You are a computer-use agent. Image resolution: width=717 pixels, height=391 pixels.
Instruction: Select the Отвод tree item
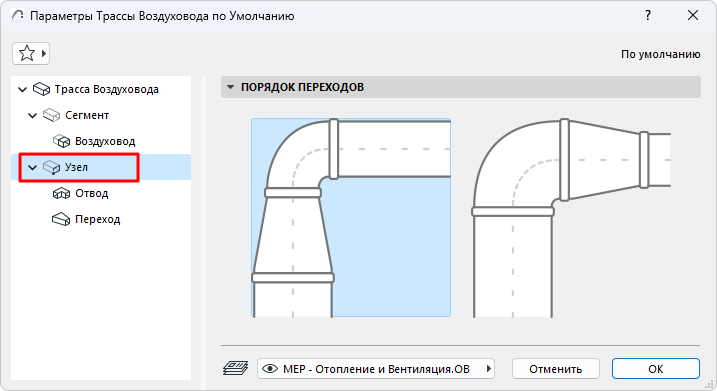pos(101,193)
